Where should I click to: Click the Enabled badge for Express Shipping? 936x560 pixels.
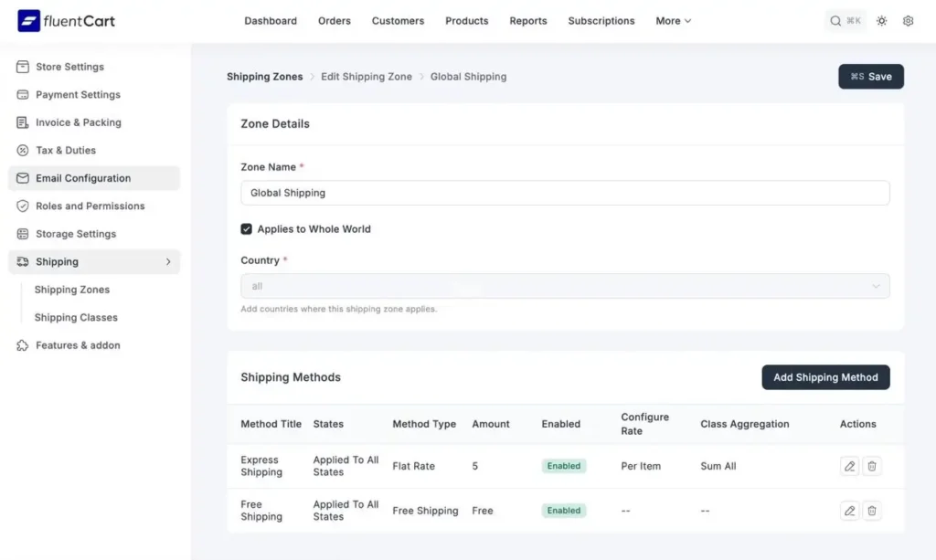[x=563, y=466]
